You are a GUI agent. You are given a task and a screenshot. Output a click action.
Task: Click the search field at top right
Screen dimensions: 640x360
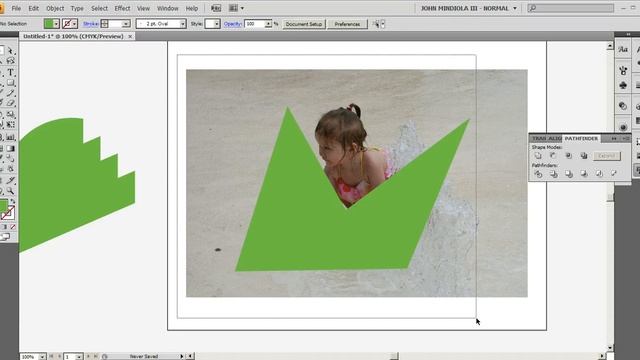pyautogui.click(x=571, y=8)
